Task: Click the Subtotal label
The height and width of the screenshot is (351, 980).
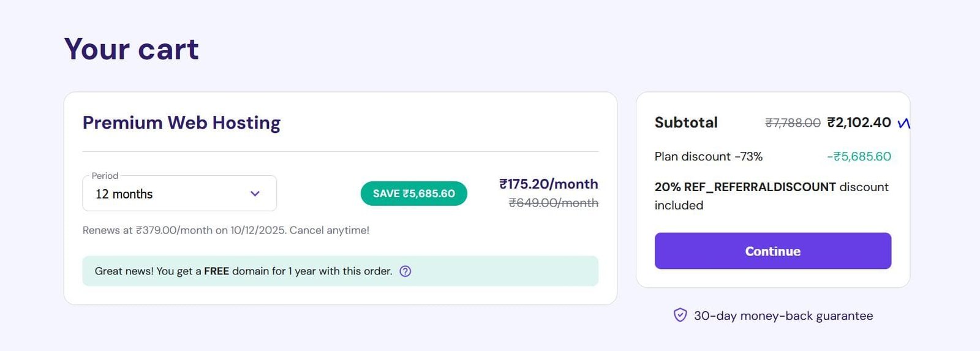Action: [686, 123]
